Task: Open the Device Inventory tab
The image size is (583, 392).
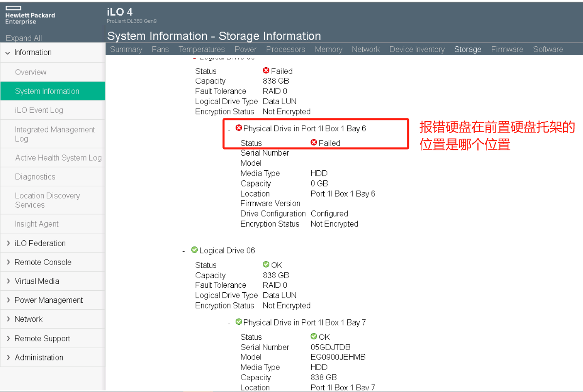Action: pos(417,49)
